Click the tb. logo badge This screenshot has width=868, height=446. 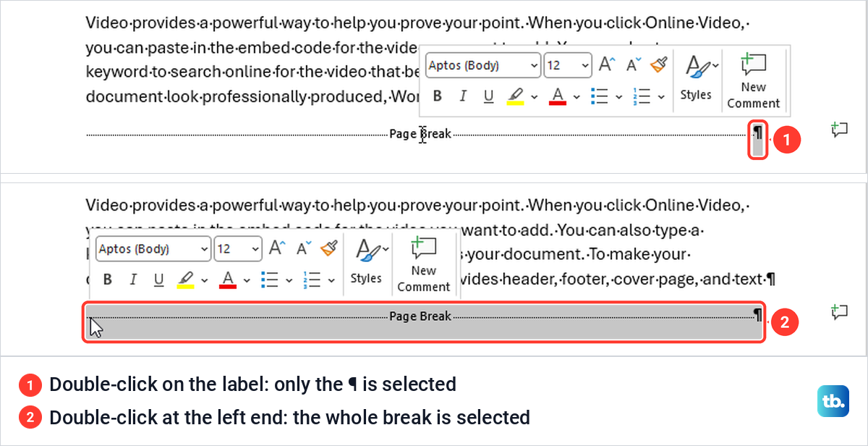(833, 402)
